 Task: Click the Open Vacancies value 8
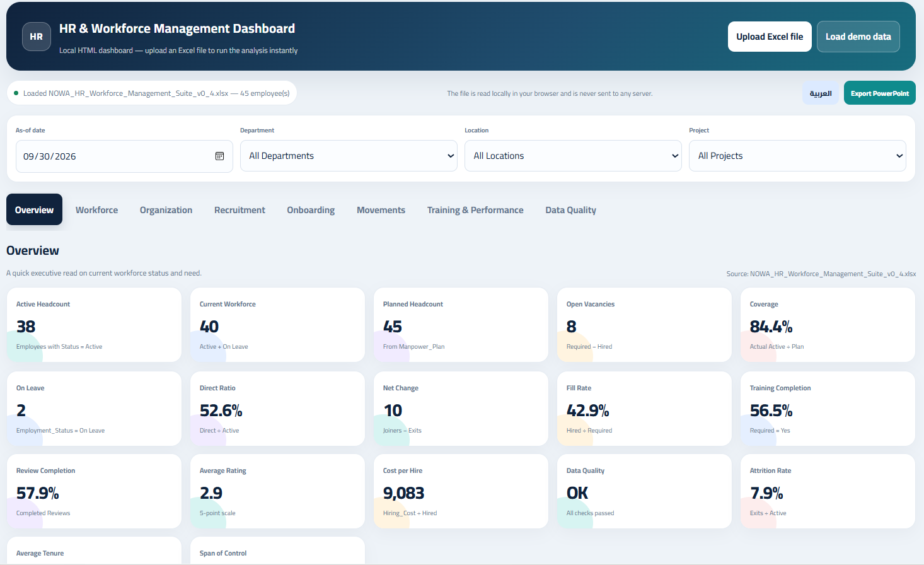[571, 327]
